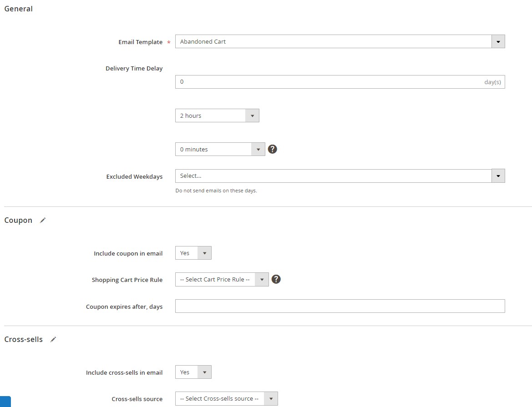Click help icon next to minutes dropdown
Viewport: 532px width, 407px height.
(x=272, y=149)
